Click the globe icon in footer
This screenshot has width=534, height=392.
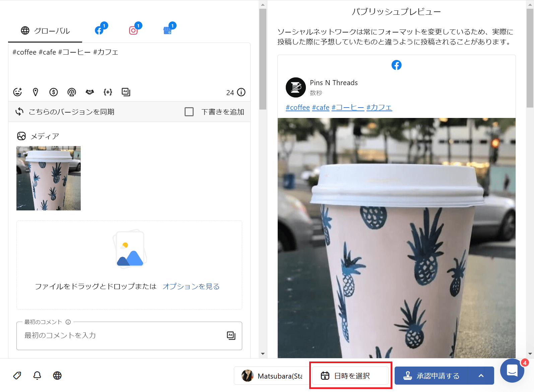tap(57, 376)
